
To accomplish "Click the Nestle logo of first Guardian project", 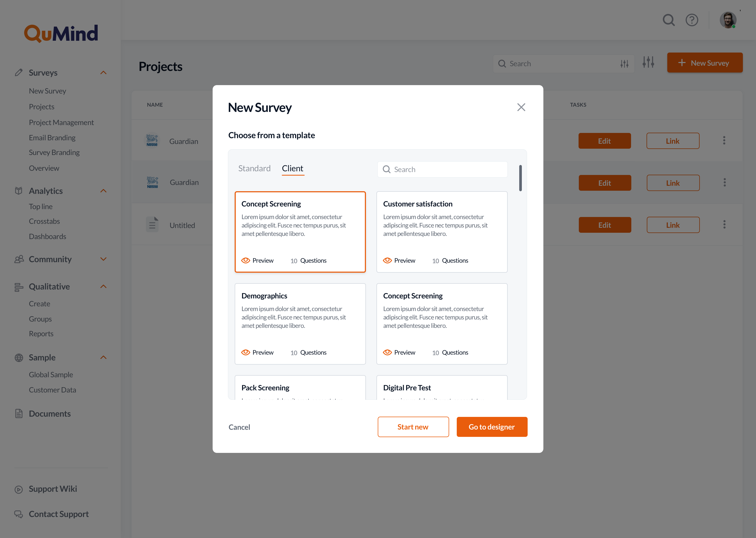I will tap(152, 141).
